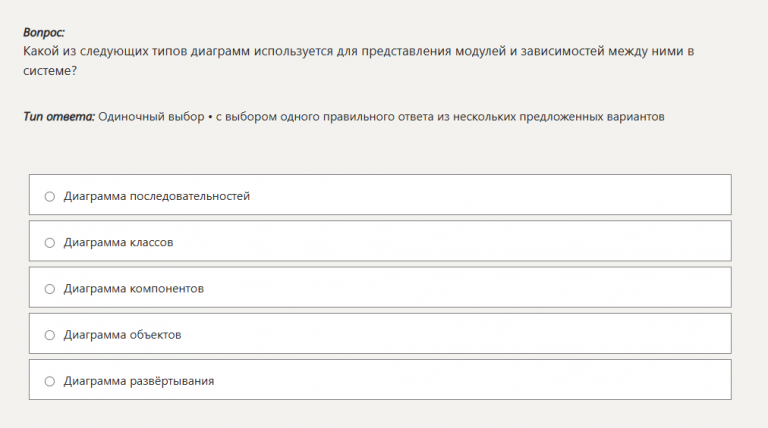Click the 'Диаграмма классов' label text

pos(119,242)
